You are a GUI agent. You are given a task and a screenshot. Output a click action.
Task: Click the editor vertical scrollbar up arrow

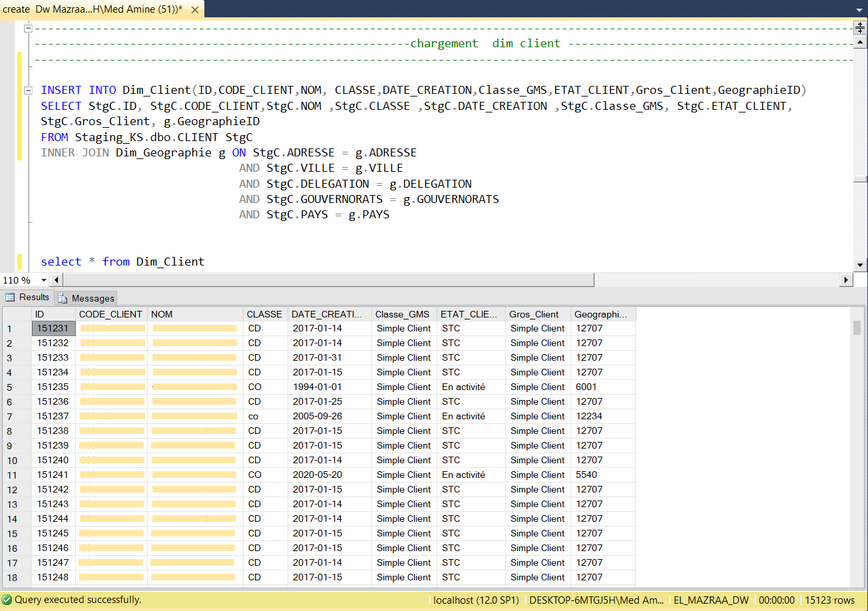[860, 41]
